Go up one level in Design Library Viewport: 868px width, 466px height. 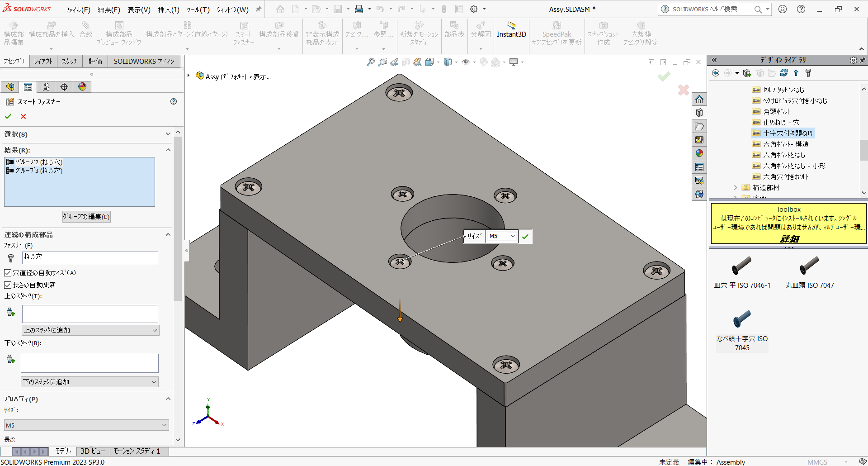[796, 73]
